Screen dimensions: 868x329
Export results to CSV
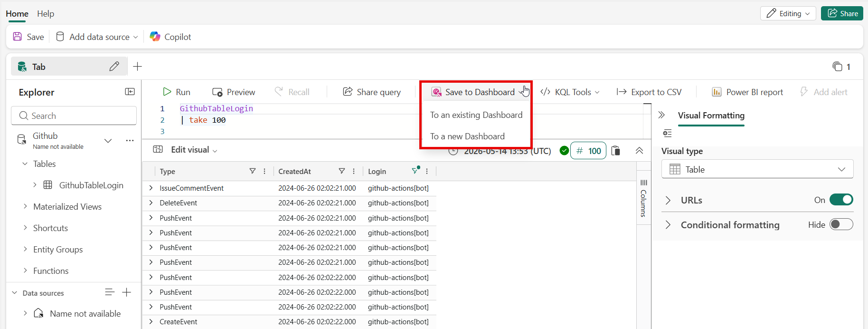tap(649, 92)
